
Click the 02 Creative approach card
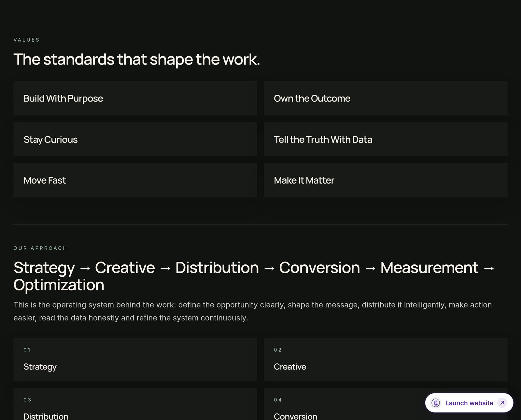pyautogui.click(x=386, y=360)
